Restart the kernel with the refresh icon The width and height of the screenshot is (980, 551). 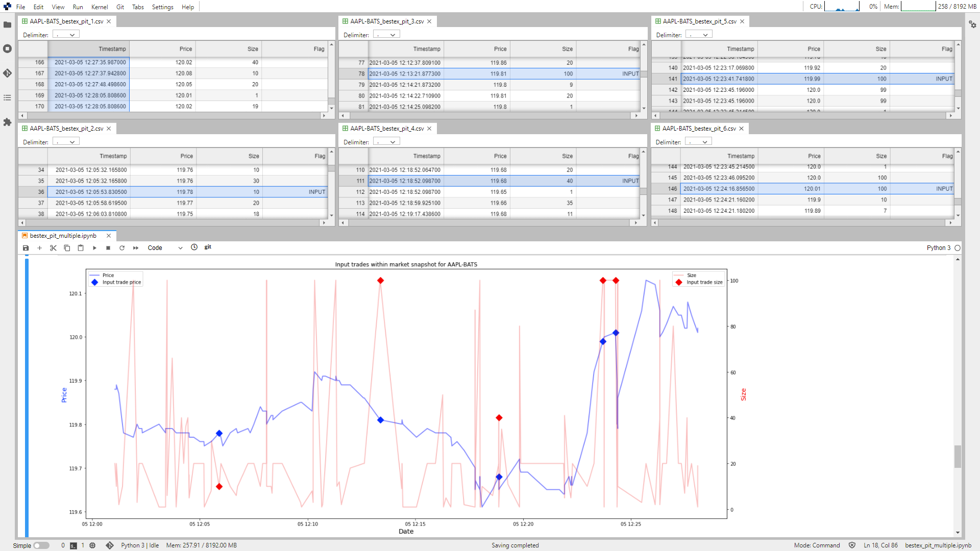(122, 248)
